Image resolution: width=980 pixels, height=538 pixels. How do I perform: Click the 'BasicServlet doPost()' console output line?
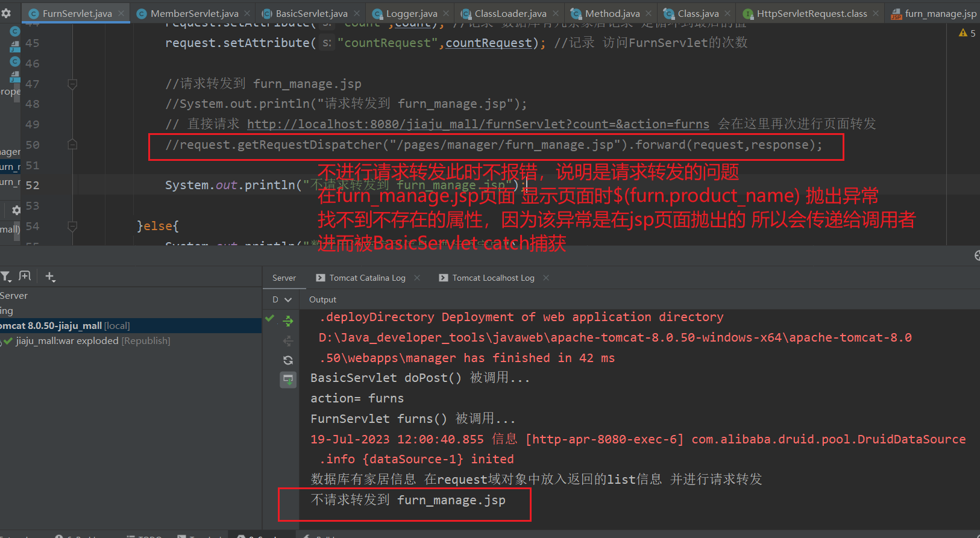click(x=420, y=378)
